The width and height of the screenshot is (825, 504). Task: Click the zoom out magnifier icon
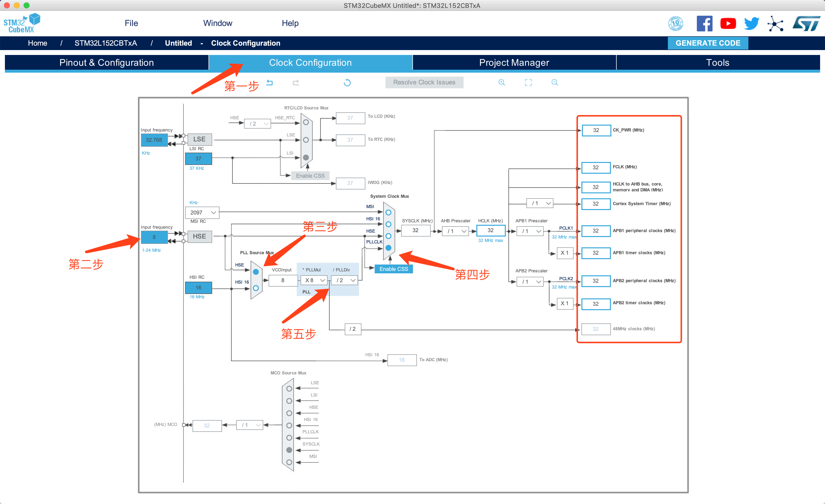(x=554, y=82)
